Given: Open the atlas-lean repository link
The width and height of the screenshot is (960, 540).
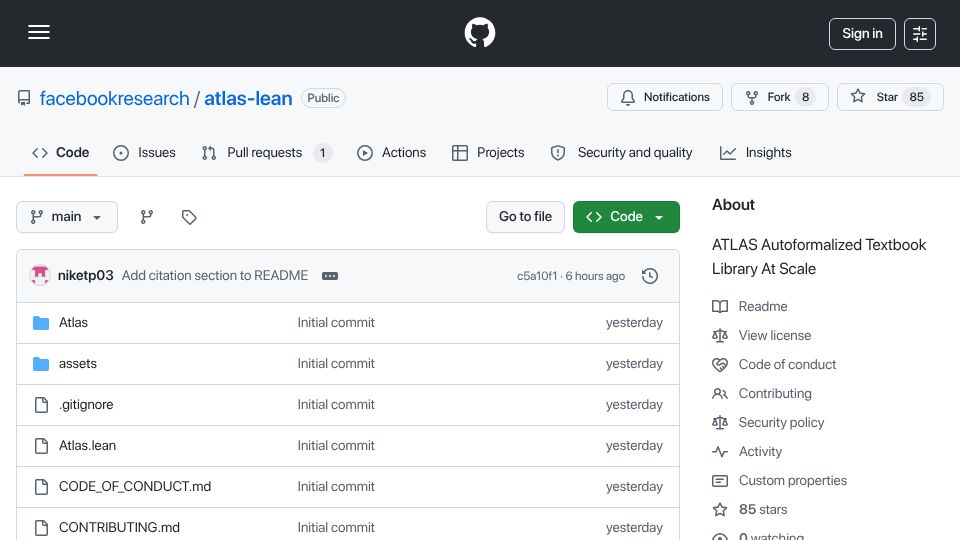Looking at the screenshot, I should tap(248, 98).
